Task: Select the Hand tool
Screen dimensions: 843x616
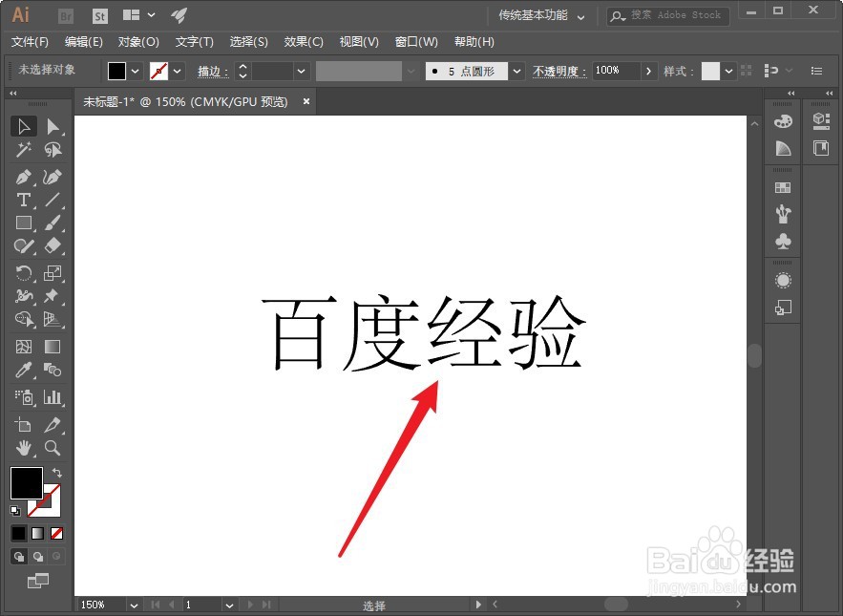Action: point(24,448)
